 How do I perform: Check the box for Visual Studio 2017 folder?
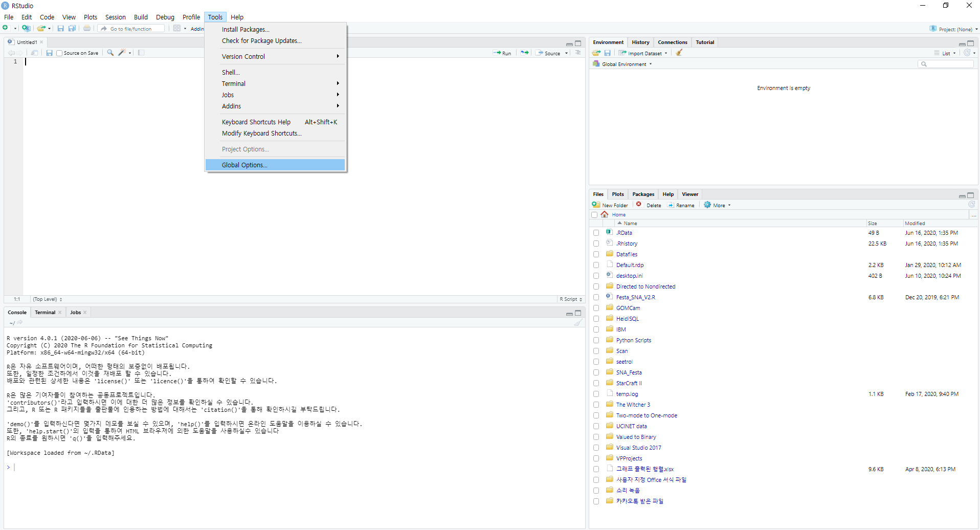click(x=596, y=448)
